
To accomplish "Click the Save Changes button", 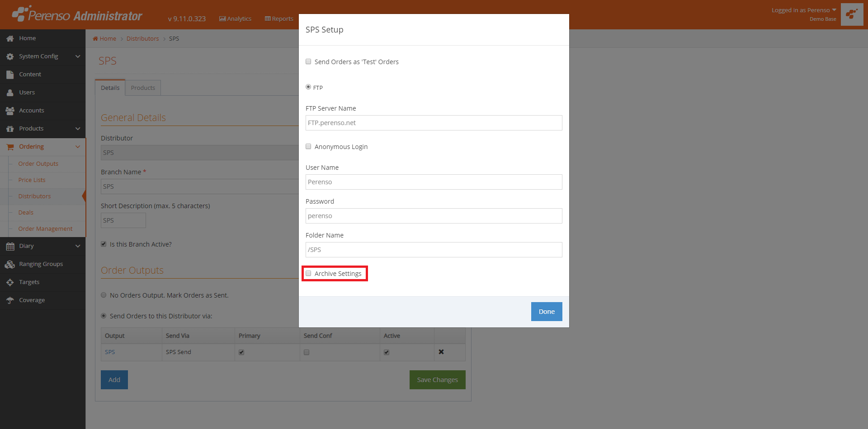I will pos(438,380).
